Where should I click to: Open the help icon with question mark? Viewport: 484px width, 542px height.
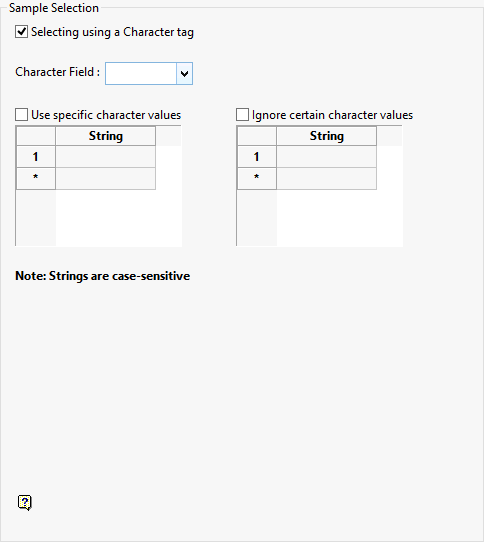coord(25,503)
